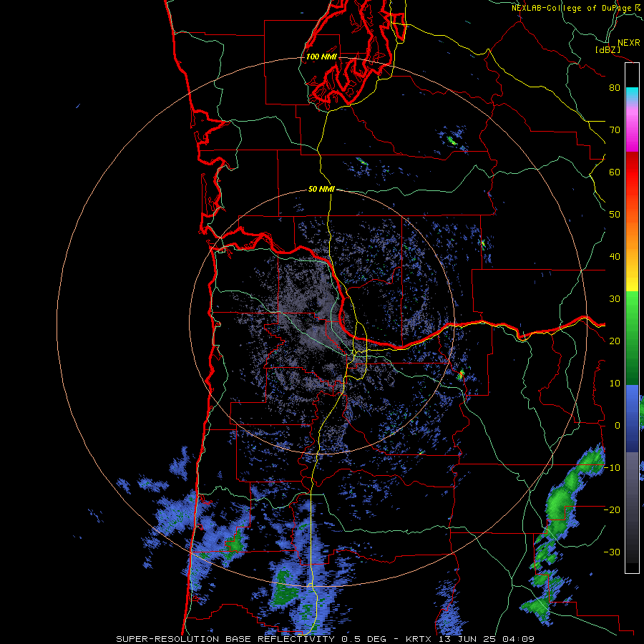This screenshot has height=644, width=644.
Task: Select the 80 value on the dBZ scale
Action: [615, 87]
